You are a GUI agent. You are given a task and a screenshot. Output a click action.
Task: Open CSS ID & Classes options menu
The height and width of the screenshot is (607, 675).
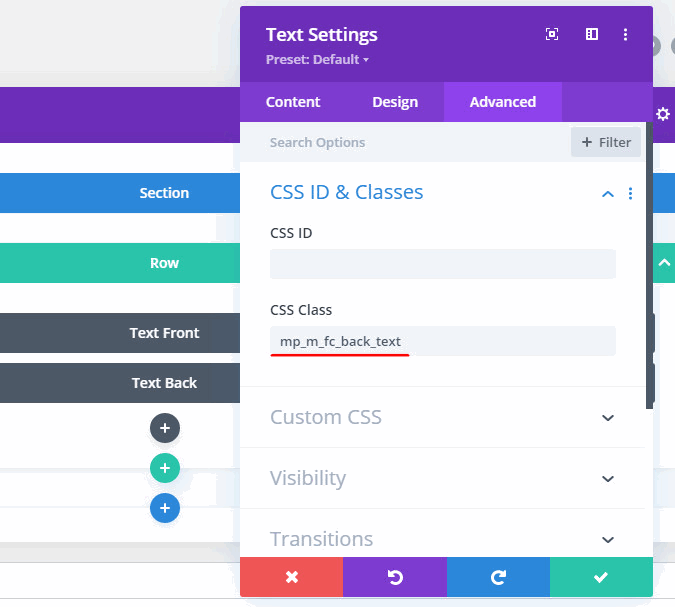630,194
